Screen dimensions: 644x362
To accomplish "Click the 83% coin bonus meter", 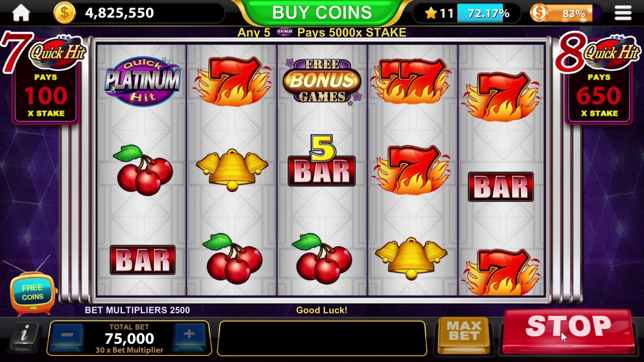I will pyautogui.click(x=561, y=14).
